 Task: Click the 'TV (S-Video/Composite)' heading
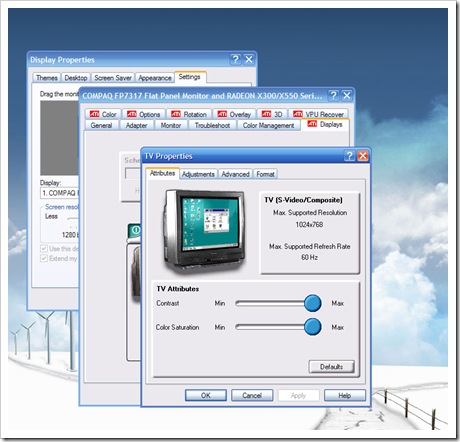point(303,200)
